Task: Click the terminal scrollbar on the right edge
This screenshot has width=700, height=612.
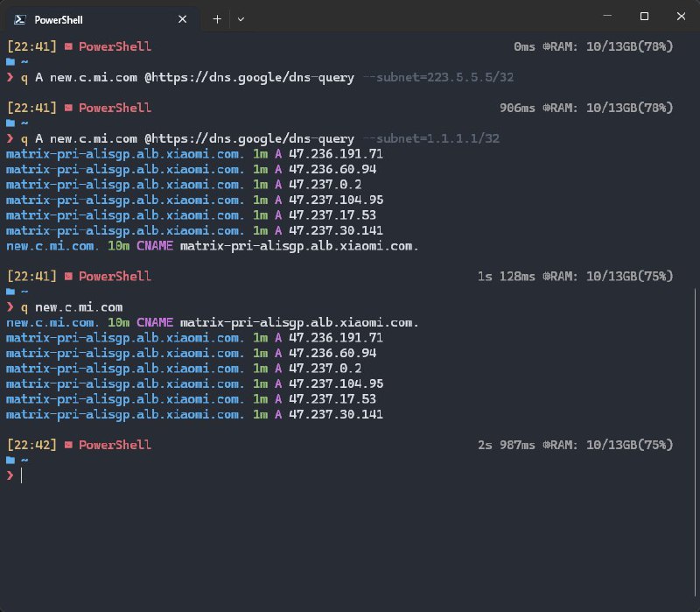Action: [696, 368]
